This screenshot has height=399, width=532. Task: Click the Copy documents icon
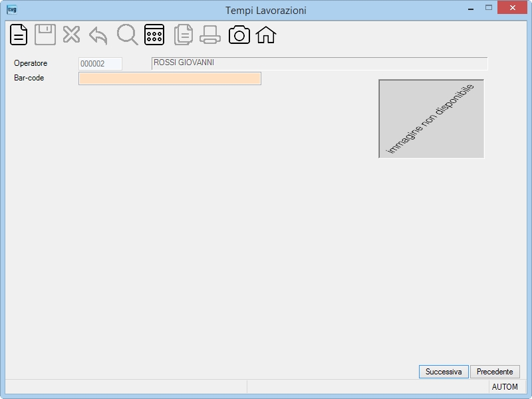coord(184,35)
